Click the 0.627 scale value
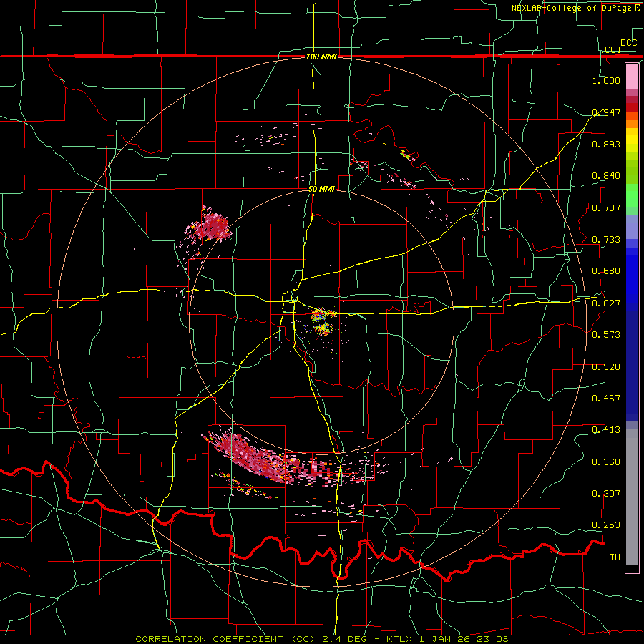644x644 pixels. [606, 303]
